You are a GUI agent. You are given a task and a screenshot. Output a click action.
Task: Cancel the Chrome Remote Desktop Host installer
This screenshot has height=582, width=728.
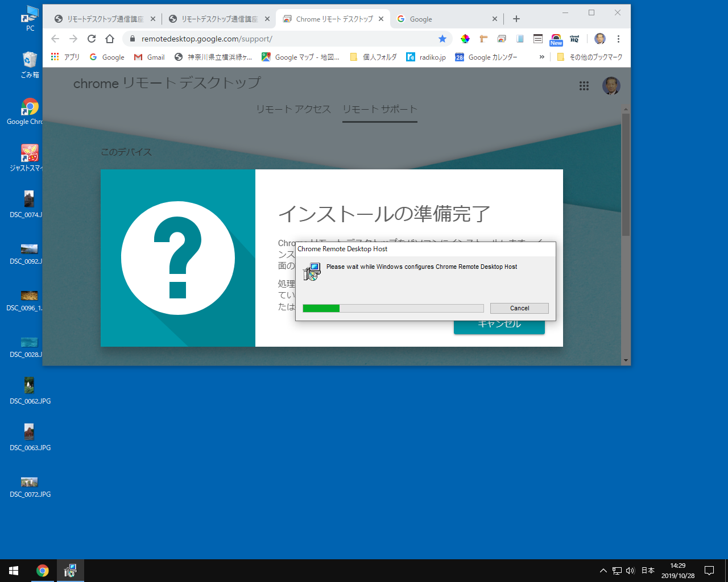click(x=519, y=308)
